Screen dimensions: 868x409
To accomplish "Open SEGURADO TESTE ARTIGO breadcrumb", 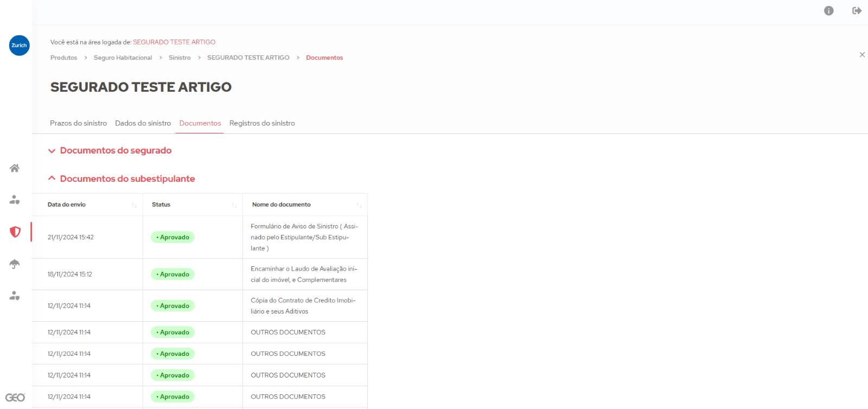I will (248, 57).
